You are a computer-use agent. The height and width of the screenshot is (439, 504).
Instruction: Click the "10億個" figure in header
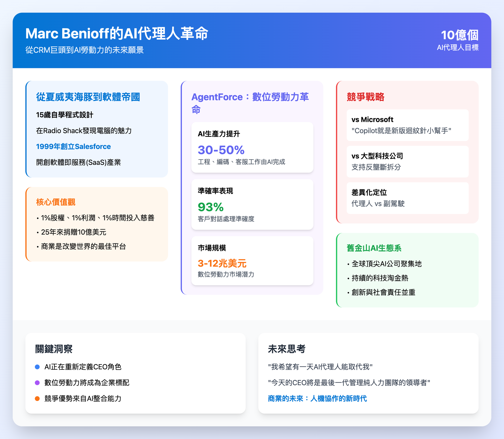(460, 35)
